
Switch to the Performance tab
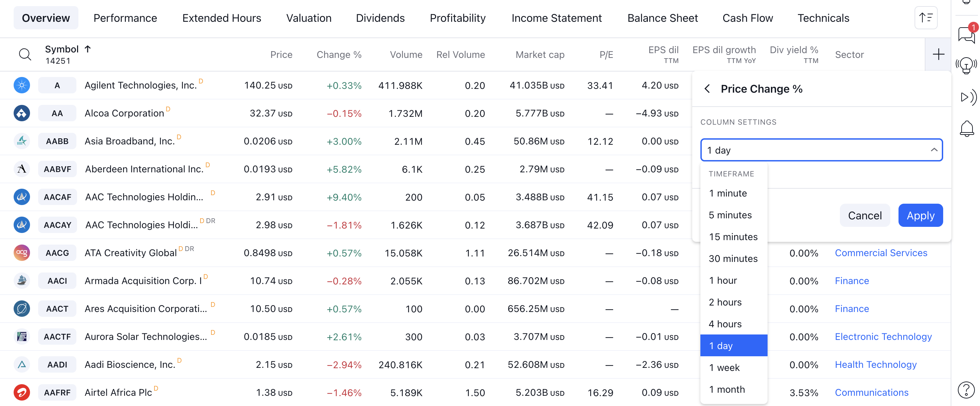click(125, 18)
